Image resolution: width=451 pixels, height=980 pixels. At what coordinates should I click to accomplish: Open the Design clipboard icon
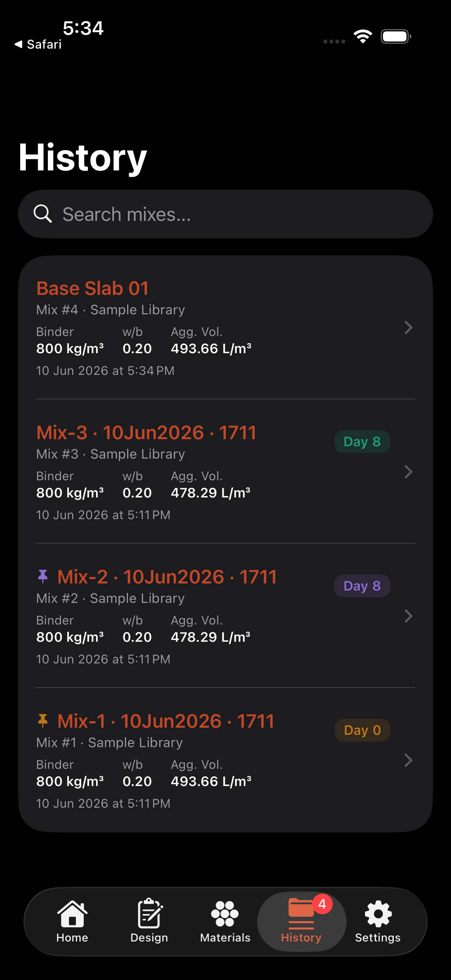pyautogui.click(x=149, y=913)
